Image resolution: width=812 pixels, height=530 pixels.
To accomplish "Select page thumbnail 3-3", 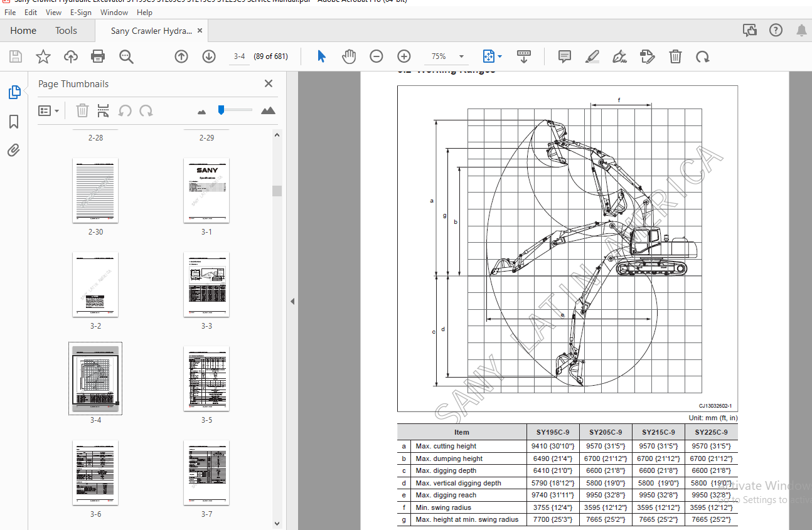I will point(206,285).
